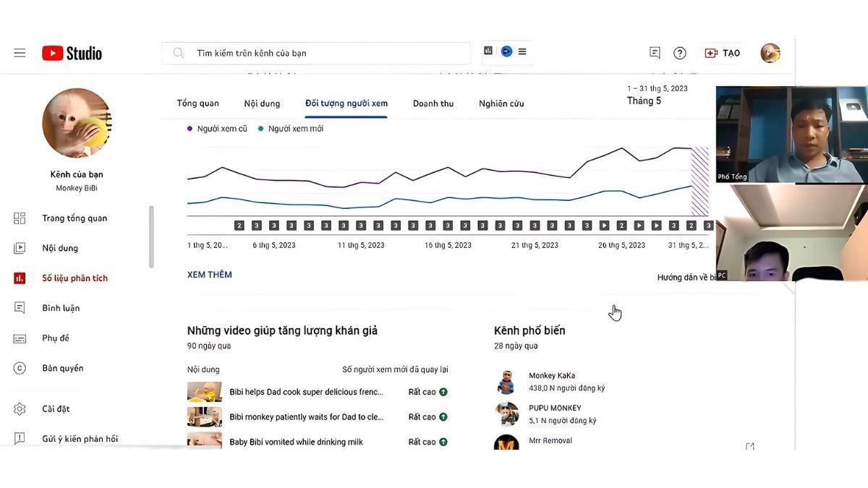Switch to the Doanh thu tab

coord(433,103)
